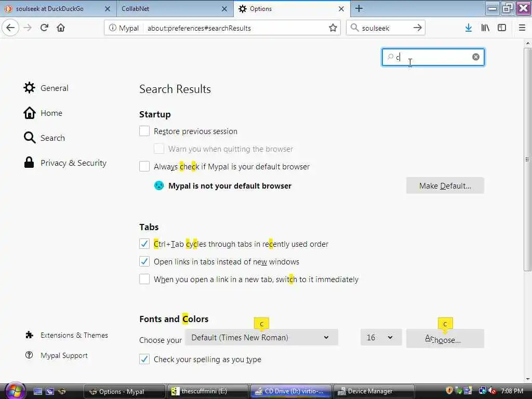
Task: Open the default font dropdown Times New Roman
Action: pos(261,338)
